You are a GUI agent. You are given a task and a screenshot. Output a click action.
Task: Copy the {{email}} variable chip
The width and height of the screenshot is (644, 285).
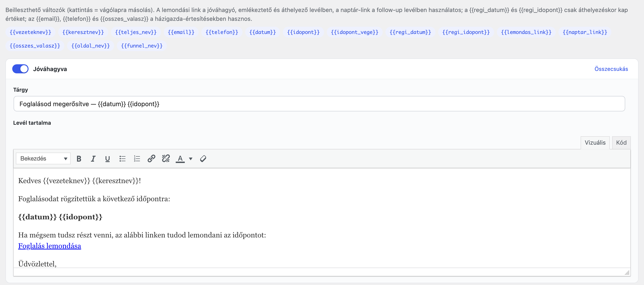(x=181, y=32)
